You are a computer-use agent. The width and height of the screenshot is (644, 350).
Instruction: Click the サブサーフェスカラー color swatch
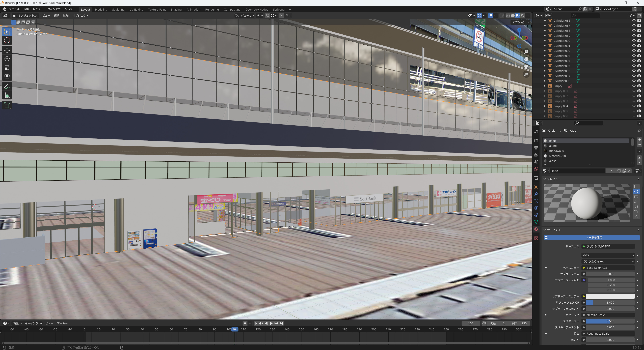click(610, 297)
